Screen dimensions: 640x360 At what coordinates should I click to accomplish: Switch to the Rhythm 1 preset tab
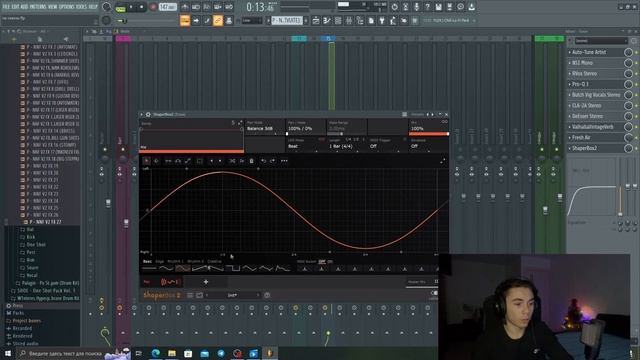click(x=176, y=262)
